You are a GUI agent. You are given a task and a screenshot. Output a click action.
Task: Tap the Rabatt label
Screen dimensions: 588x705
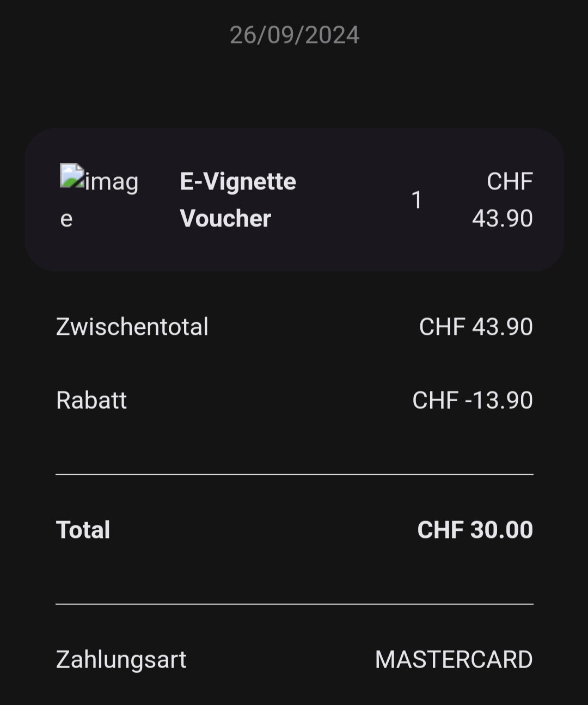(x=91, y=400)
